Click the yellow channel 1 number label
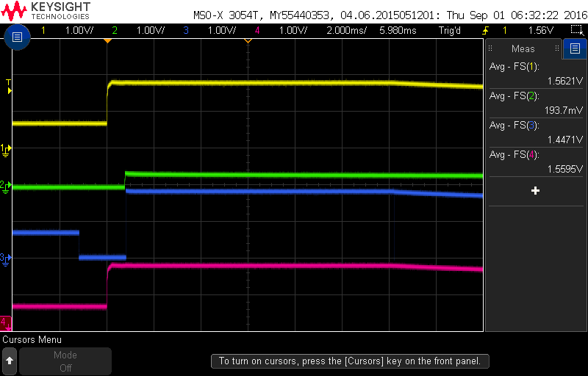This screenshot has width=588, height=376. coord(43,30)
